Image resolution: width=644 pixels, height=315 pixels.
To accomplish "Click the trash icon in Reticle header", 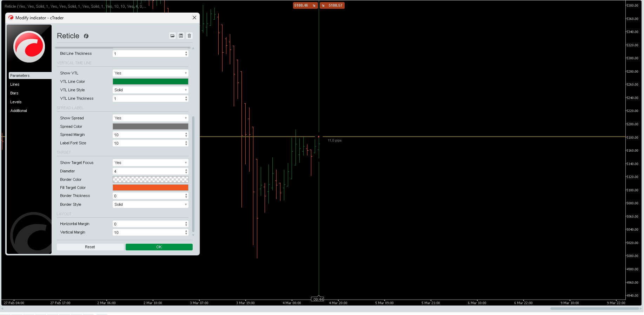I will [x=189, y=36].
